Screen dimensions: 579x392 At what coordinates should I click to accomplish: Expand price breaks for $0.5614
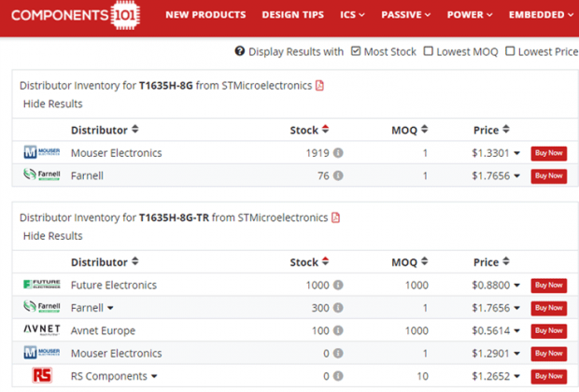[x=517, y=331]
